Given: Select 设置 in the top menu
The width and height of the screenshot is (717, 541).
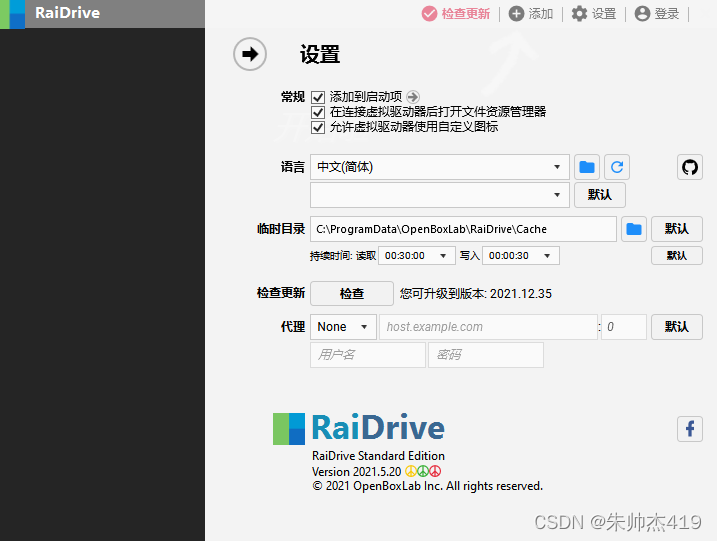Looking at the screenshot, I should 604,14.
